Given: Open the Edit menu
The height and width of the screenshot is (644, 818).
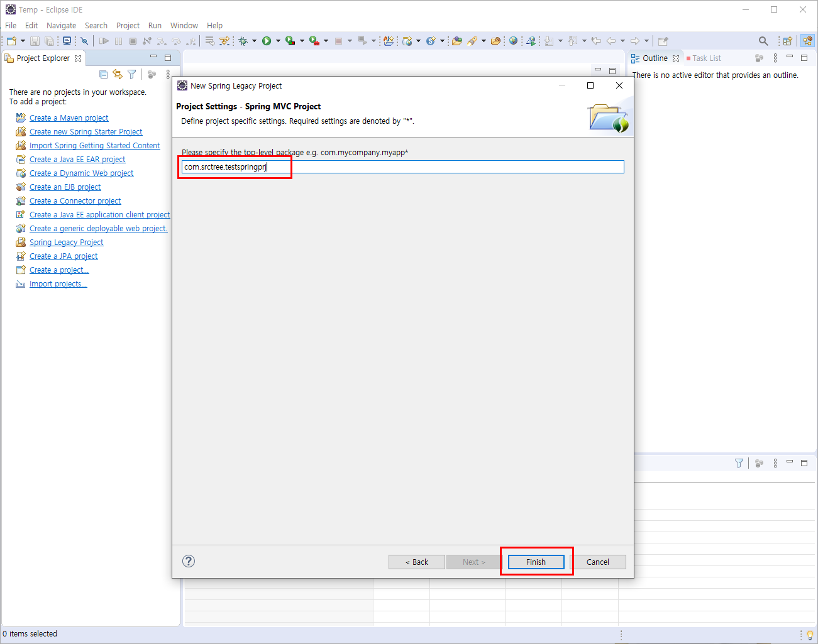Looking at the screenshot, I should pyautogui.click(x=31, y=25).
